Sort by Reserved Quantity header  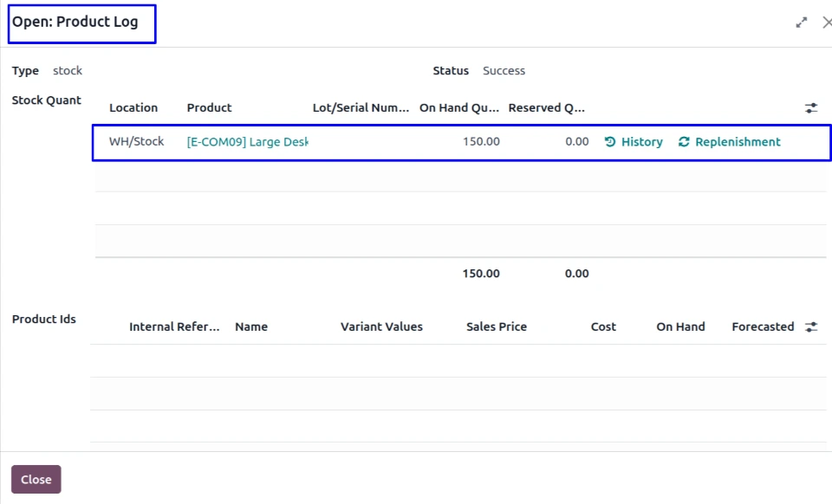point(546,108)
